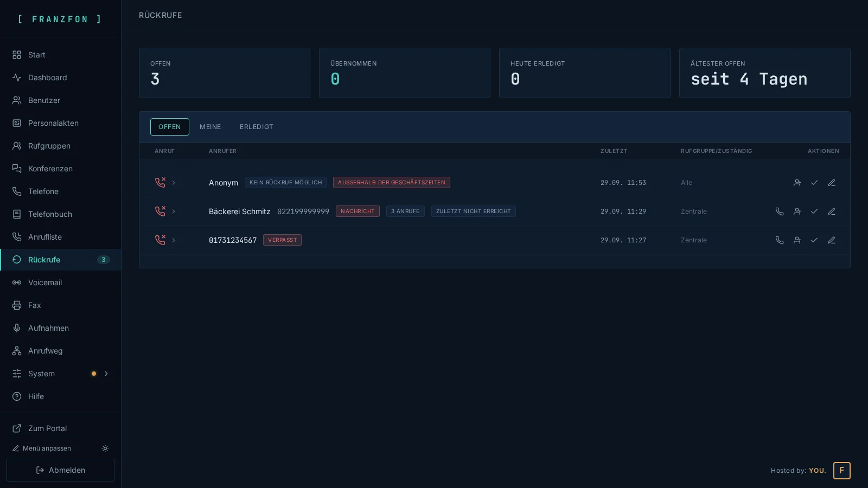Open the F avatar badge
Image resolution: width=868 pixels, height=488 pixels.
pyautogui.click(x=842, y=471)
